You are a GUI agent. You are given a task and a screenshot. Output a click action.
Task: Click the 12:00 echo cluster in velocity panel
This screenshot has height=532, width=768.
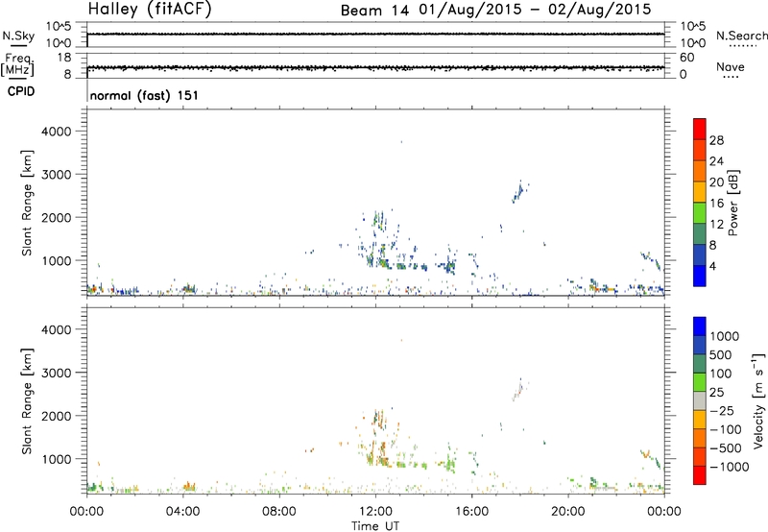377,439
